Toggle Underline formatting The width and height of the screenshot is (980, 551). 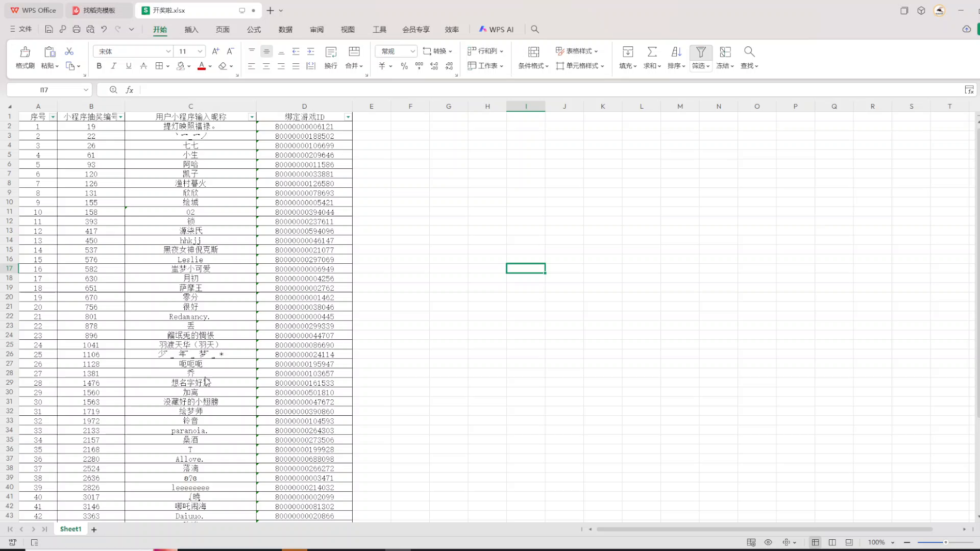click(129, 66)
